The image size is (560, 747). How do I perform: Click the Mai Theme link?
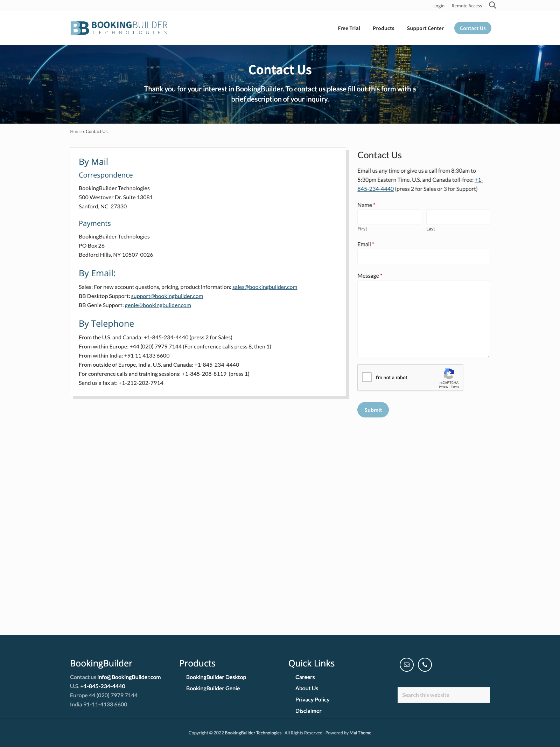(360, 733)
